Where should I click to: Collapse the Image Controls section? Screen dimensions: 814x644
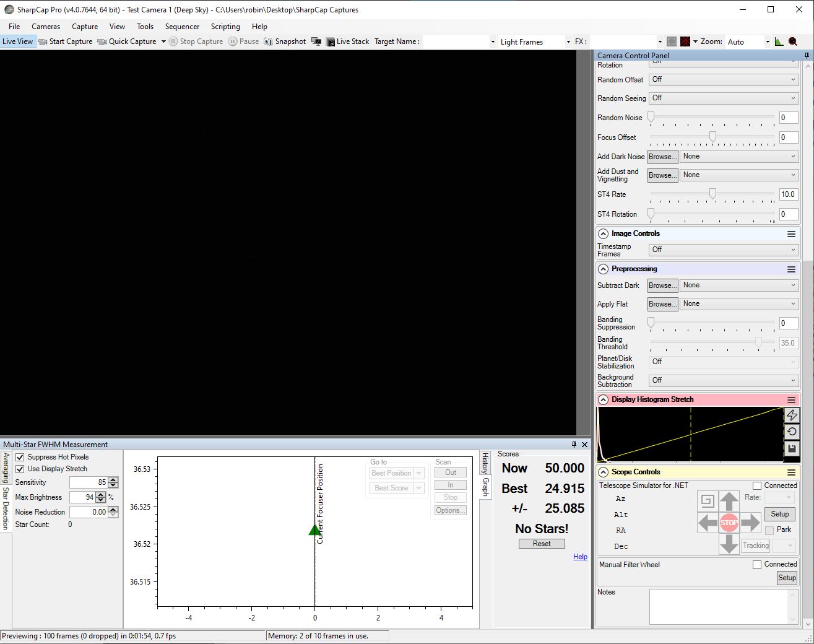603,234
